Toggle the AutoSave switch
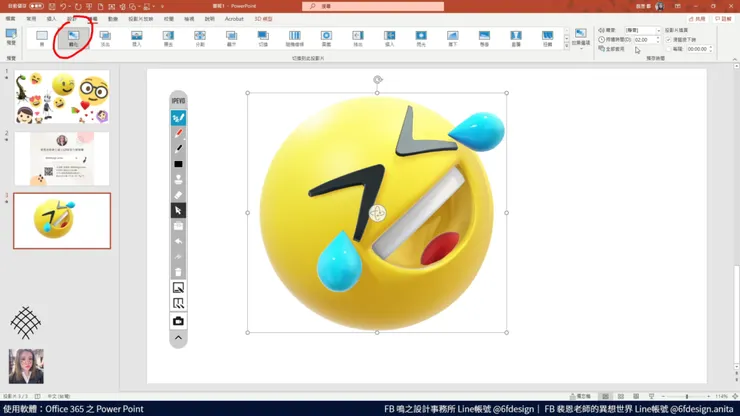The height and width of the screenshot is (416, 740). 36,6
